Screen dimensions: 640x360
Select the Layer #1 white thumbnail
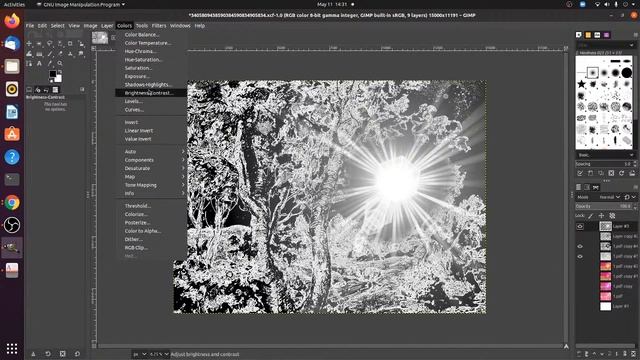coord(605,306)
